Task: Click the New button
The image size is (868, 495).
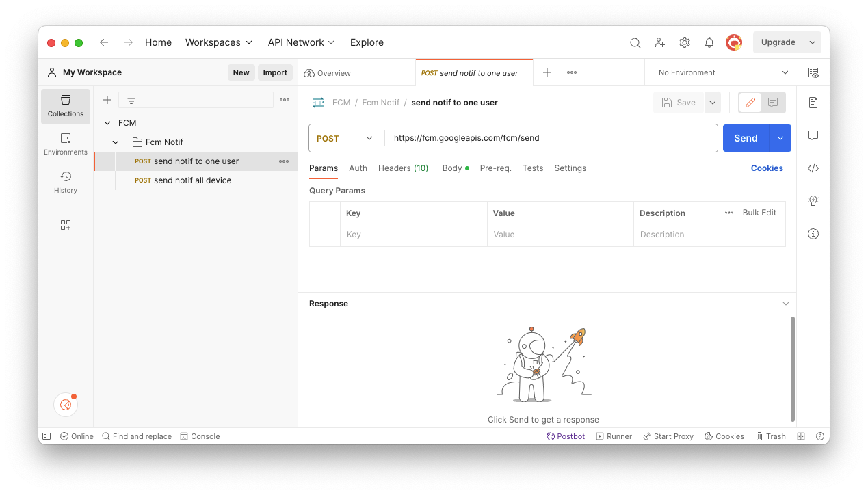Action: click(x=241, y=72)
